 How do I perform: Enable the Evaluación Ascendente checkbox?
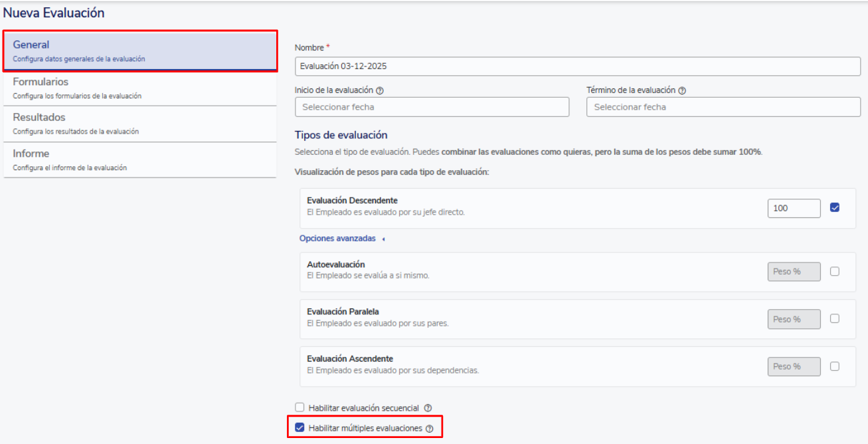[835, 366]
